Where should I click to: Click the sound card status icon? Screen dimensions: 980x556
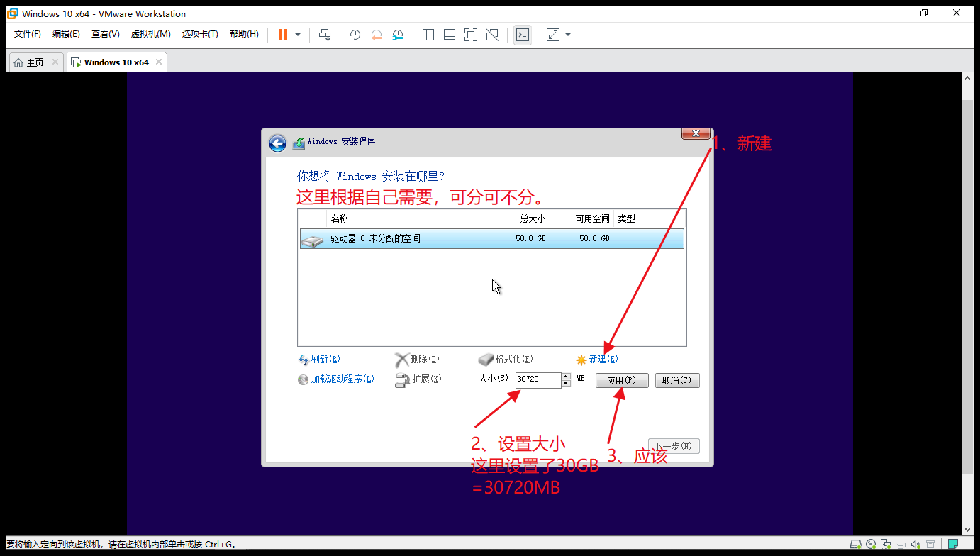915,545
